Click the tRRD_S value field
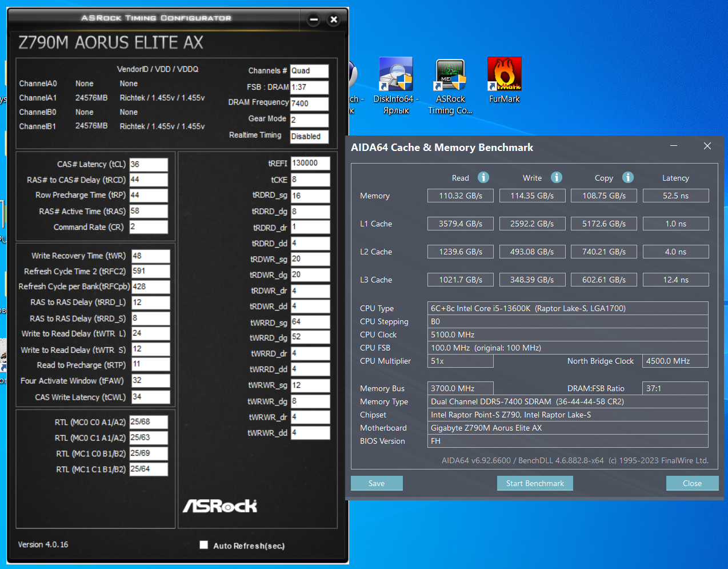Image resolution: width=728 pixels, height=569 pixels. [151, 319]
